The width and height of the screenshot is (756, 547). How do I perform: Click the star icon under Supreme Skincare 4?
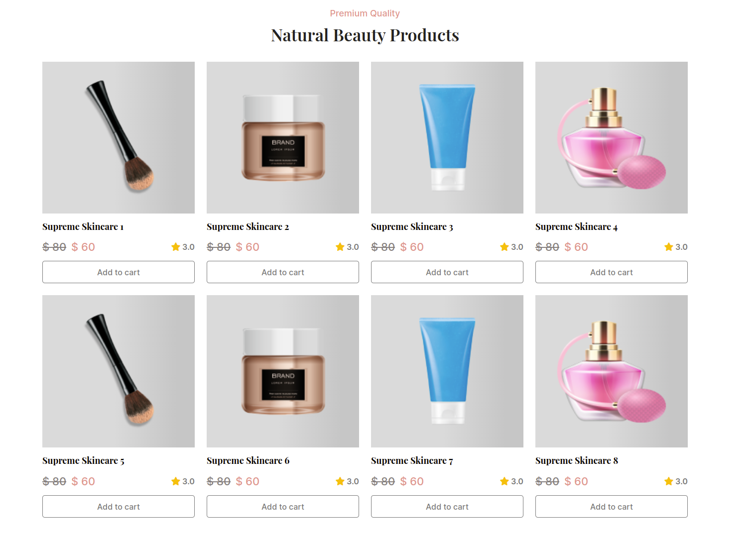669,247
